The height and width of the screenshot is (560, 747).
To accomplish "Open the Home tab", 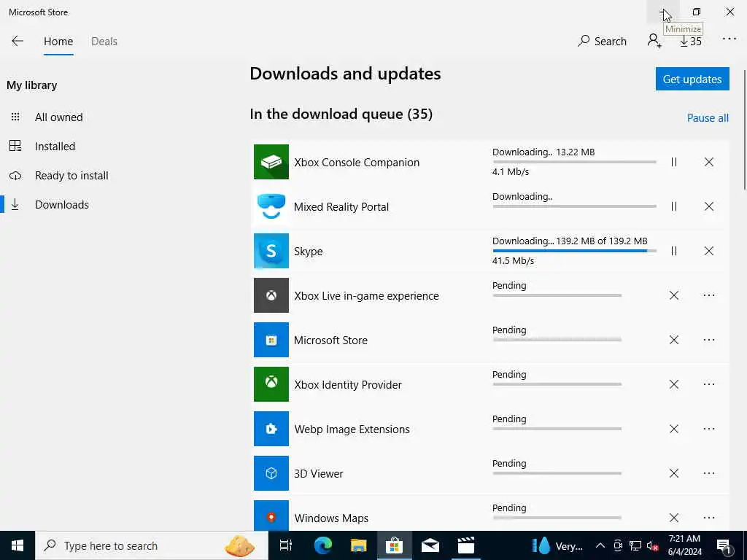I will (x=58, y=42).
